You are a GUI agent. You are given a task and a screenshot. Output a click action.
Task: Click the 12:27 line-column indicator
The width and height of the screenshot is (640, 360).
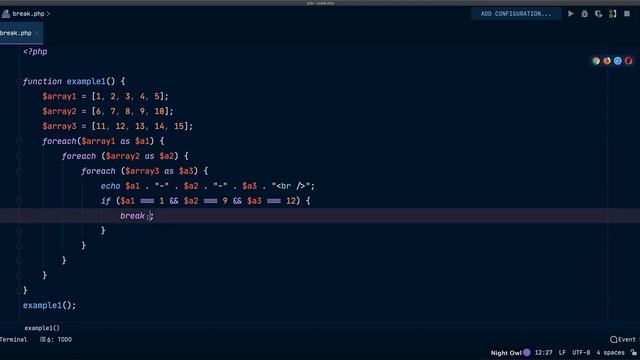tap(543, 353)
